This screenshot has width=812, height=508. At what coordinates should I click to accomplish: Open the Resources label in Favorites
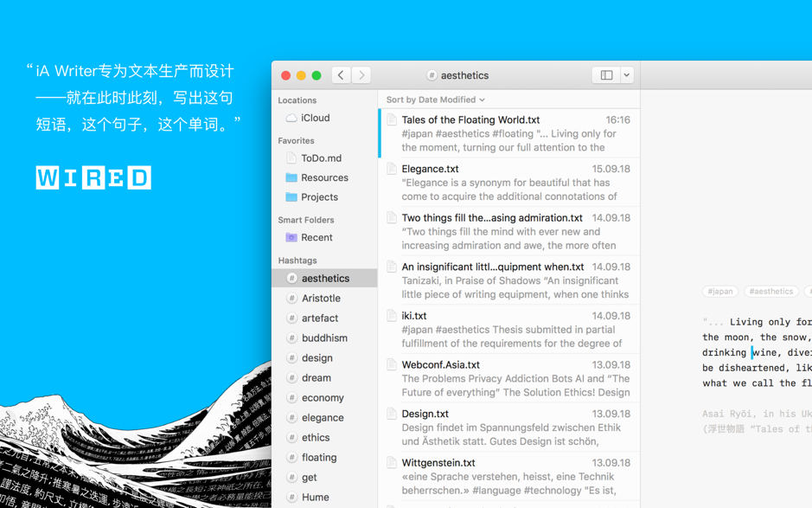324,177
